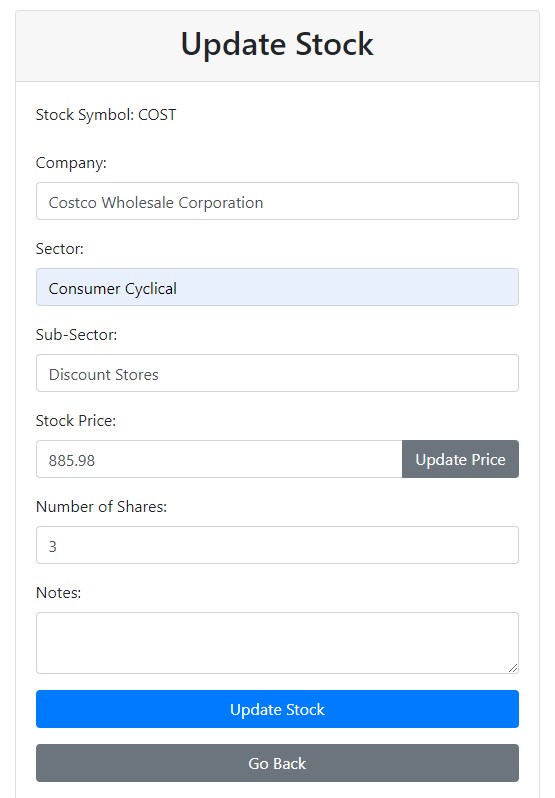Place cursor after Costco Wholesale Corporation text
The width and height of the screenshot is (555, 798).
click(265, 203)
